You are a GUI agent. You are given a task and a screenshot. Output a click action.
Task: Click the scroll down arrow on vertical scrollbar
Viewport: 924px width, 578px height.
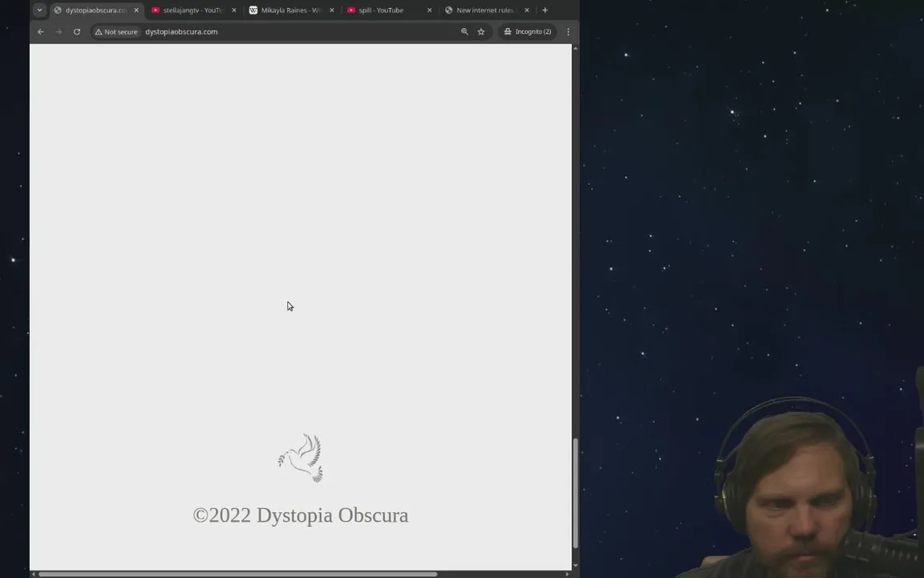coord(576,566)
